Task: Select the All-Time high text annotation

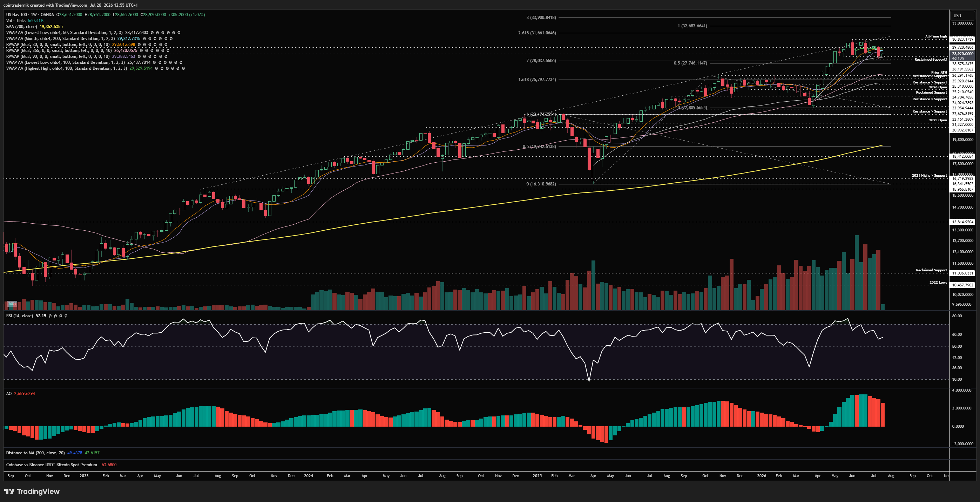Action: (936, 36)
